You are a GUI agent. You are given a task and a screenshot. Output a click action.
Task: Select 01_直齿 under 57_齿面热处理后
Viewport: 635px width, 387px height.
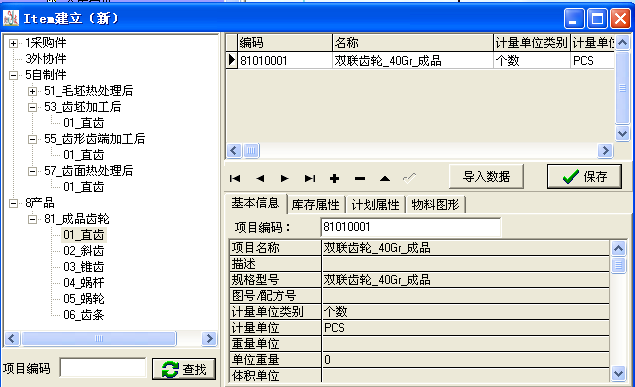point(83,187)
